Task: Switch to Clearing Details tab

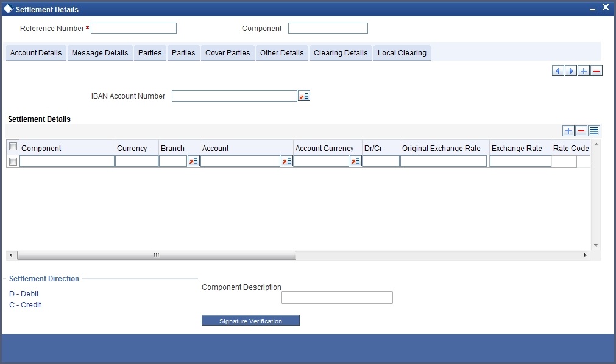Action: tap(341, 52)
